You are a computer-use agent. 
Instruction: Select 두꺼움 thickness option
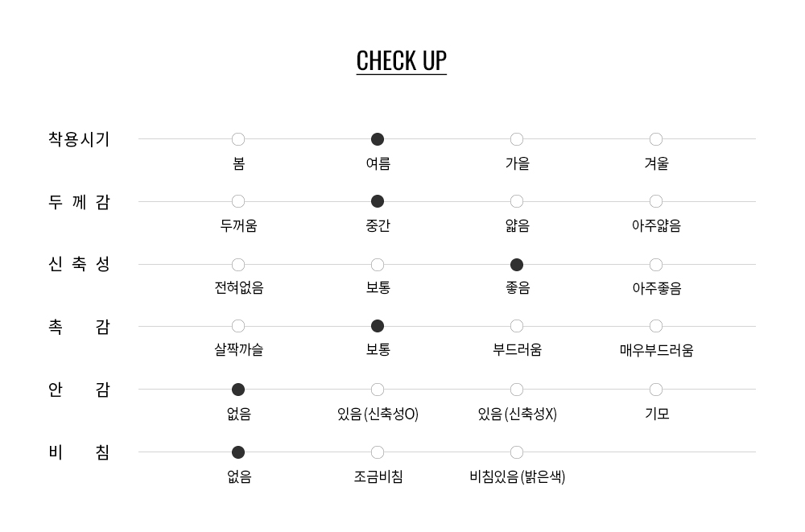[238, 201]
